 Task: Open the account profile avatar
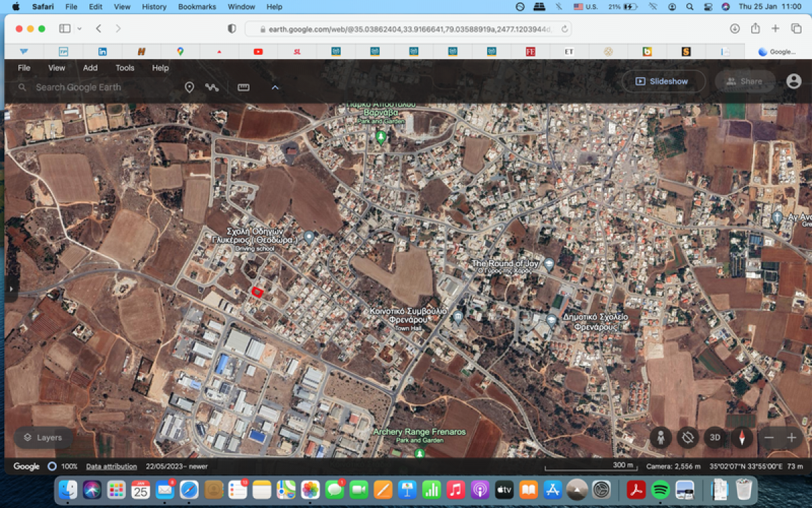coord(794,81)
